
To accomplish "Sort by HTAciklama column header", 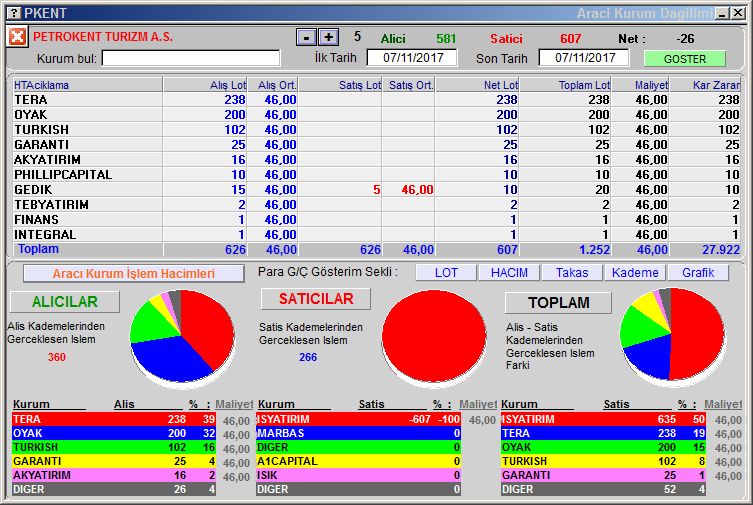I will 88,85.
